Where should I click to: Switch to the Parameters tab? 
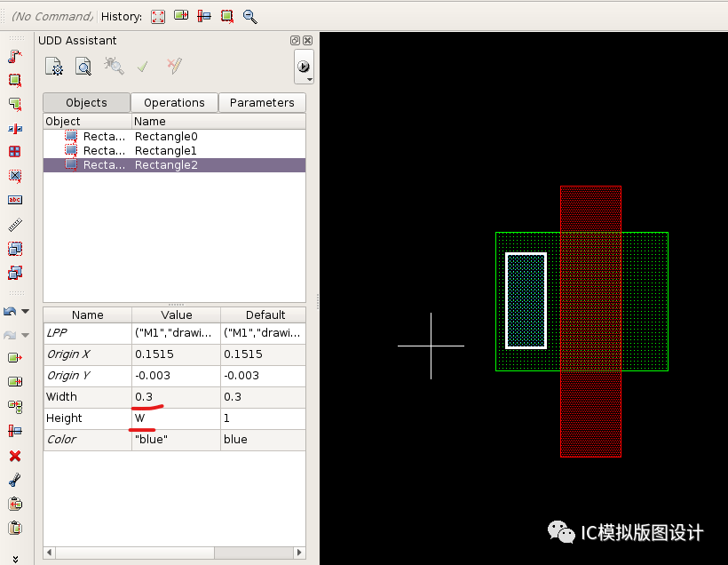tap(262, 102)
